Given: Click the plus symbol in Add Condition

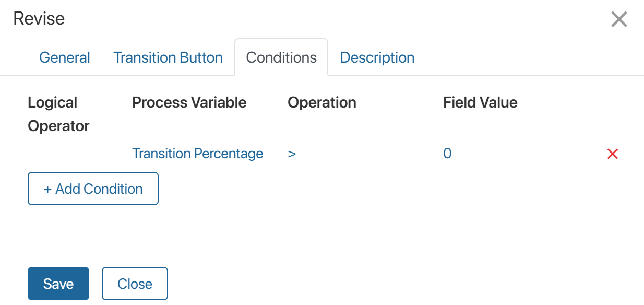Looking at the screenshot, I should pyautogui.click(x=47, y=189).
